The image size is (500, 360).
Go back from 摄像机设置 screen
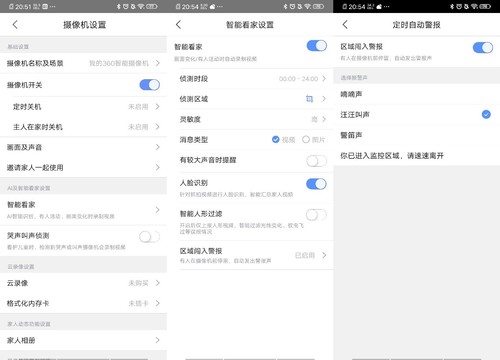pos(15,24)
